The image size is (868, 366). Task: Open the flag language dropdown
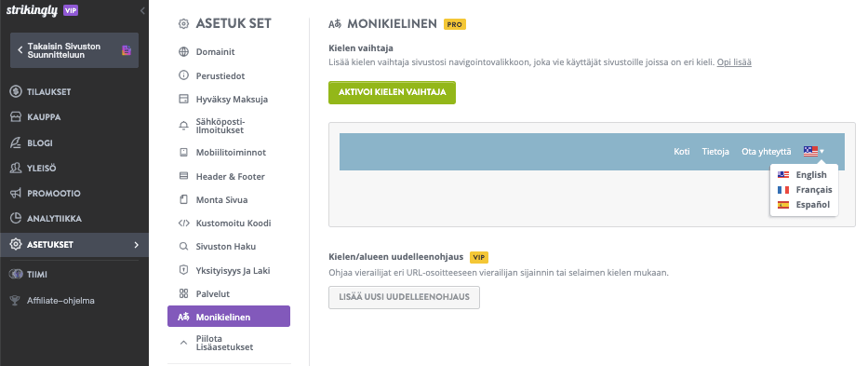tap(814, 152)
